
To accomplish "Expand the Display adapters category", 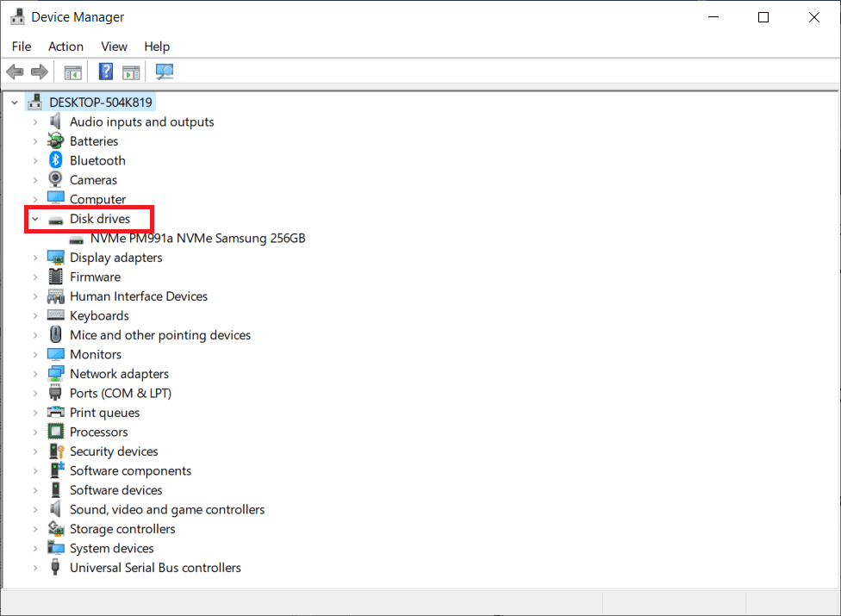I will point(35,258).
